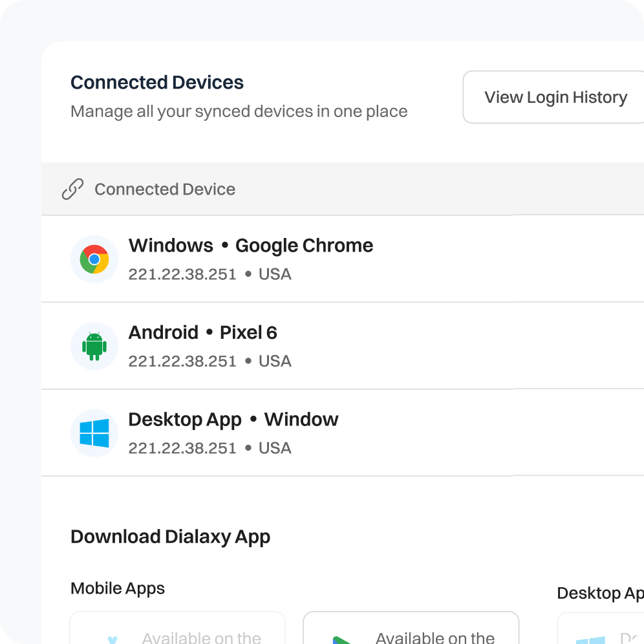The image size is (644, 644).
Task: Click the 'Download Dialaxy App' heading
Action: [170, 537]
